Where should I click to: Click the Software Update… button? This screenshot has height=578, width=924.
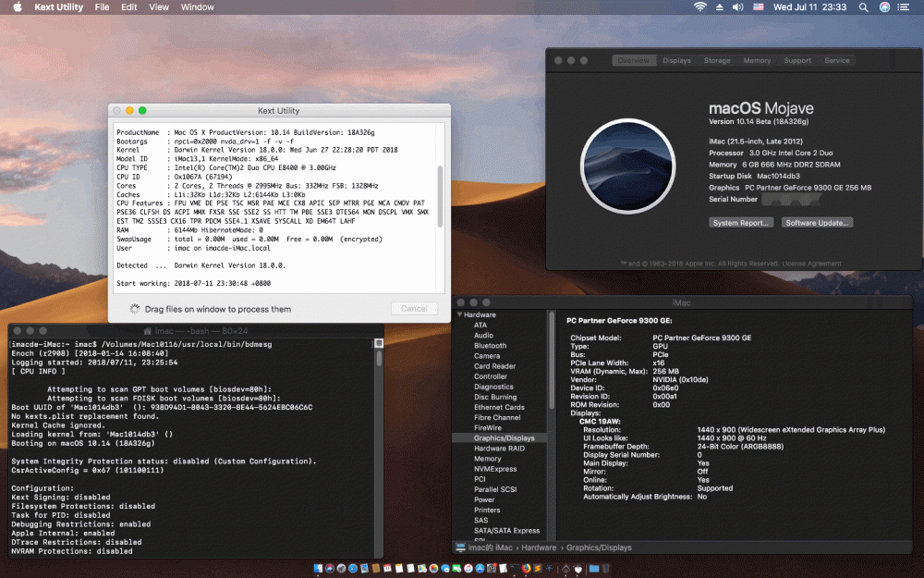[x=818, y=222]
